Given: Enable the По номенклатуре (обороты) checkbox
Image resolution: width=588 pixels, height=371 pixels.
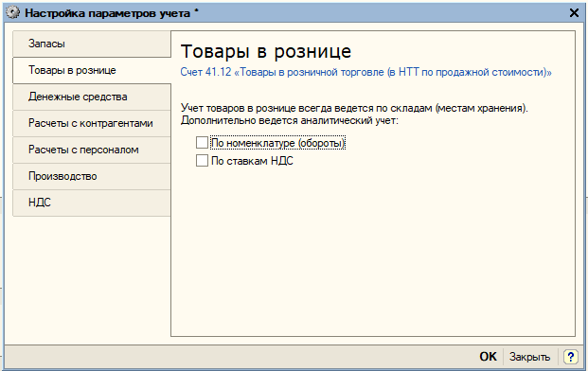Looking at the screenshot, I should coord(202,142).
